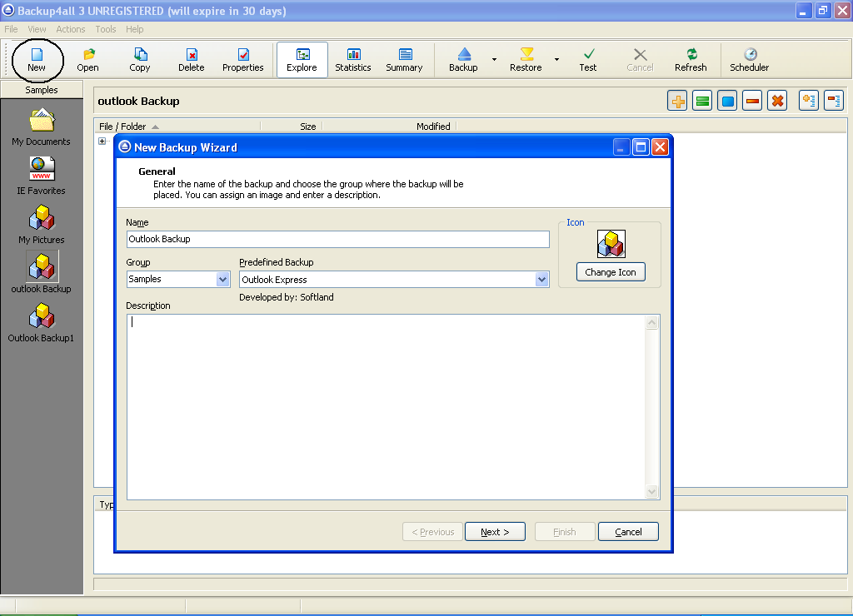Click the Change Icon button
853x616 pixels.
pyautogui.click(x=611, y=272)
